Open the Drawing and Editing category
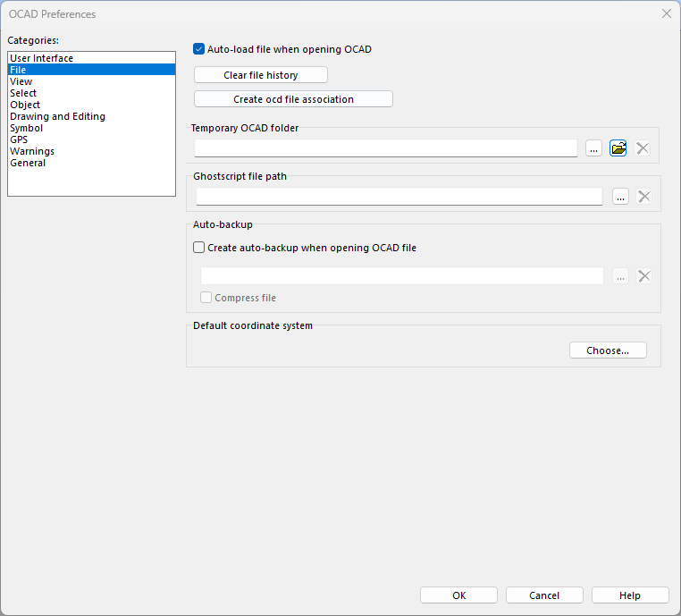The width and height of the screenshot is (681, 616). (x=92, y=116)
